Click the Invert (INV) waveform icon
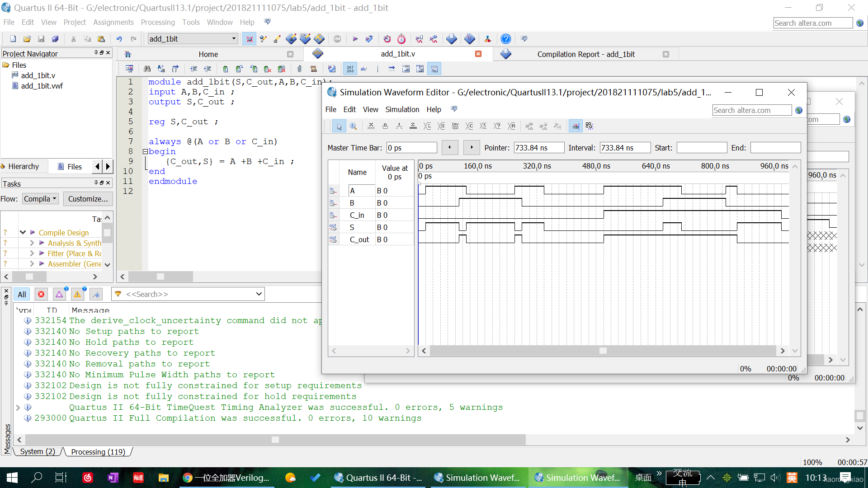 tap(455, 126)
